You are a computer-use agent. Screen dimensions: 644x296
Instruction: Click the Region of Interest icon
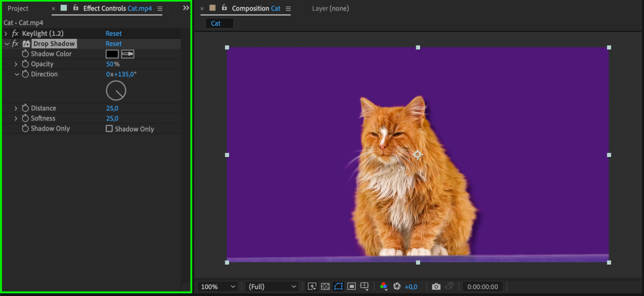pos(351,286)
